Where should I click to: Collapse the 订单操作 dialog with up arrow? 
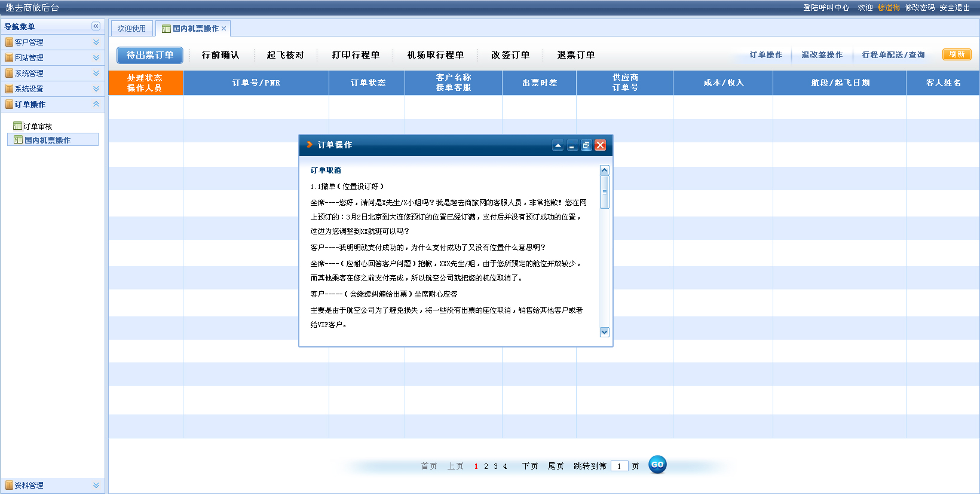click(x=558, y=145)
